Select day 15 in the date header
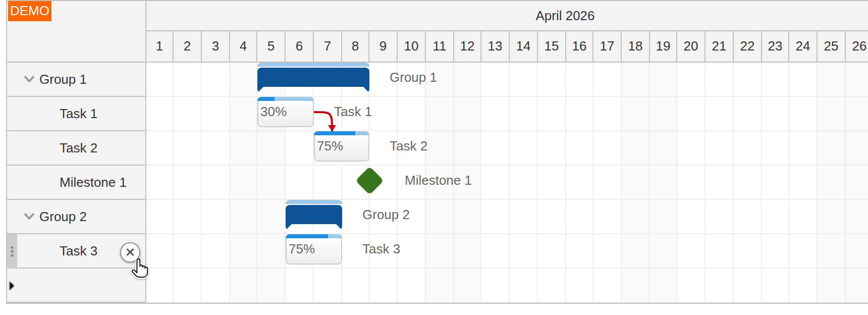 click(551, 46)
